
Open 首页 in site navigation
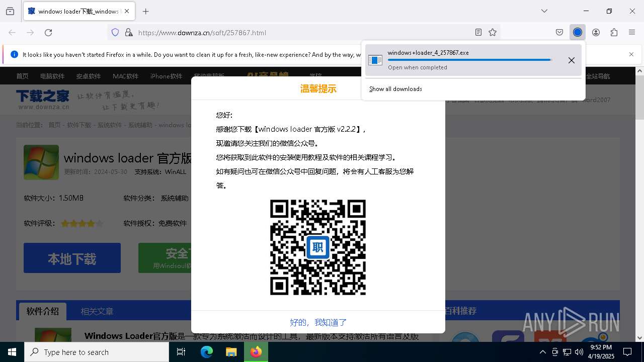[x=22, y=76]
